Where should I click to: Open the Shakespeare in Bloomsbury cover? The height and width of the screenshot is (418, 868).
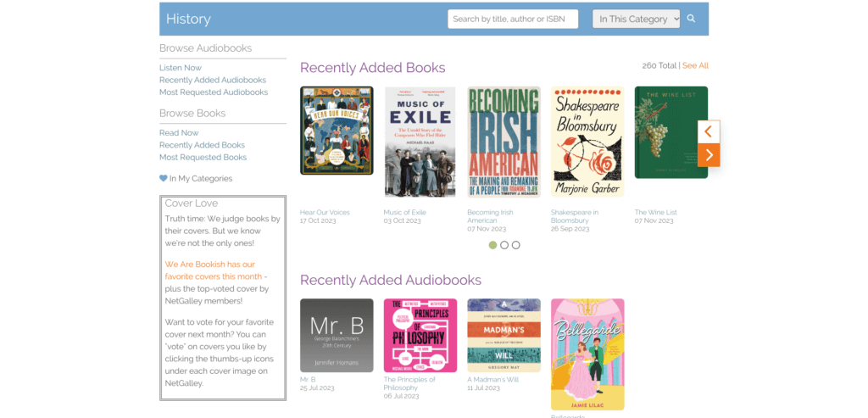587,142
